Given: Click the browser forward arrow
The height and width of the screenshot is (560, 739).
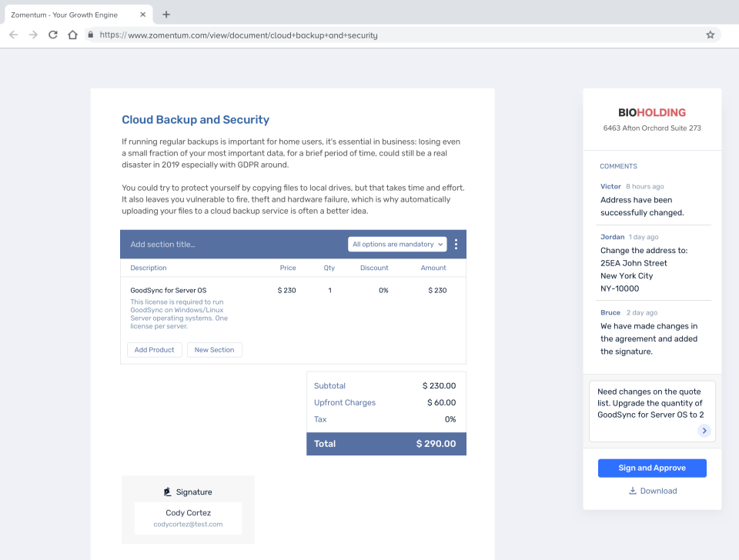Looking at the screenshot, I should click(x=33, y=35).
